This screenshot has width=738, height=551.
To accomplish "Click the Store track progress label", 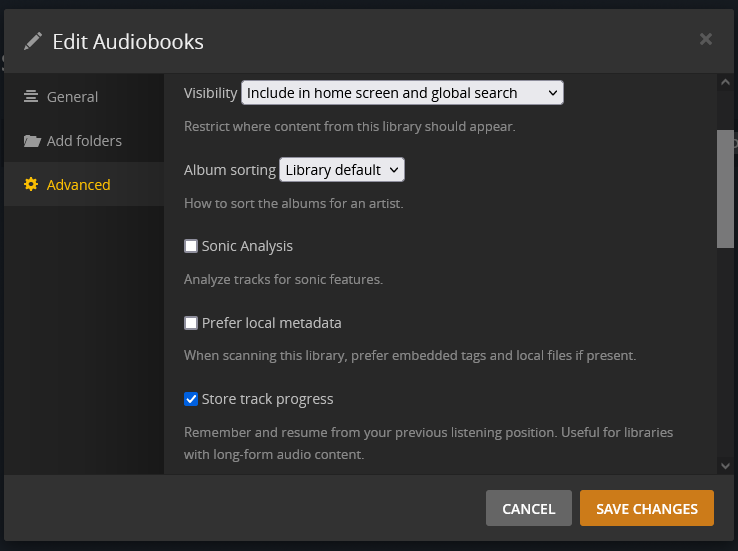I will click(x=267, y=399).
